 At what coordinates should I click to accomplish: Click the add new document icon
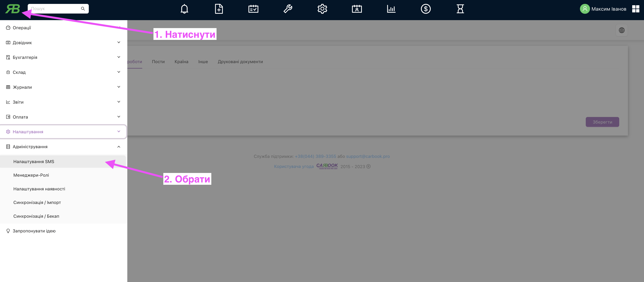coord(219,9)
